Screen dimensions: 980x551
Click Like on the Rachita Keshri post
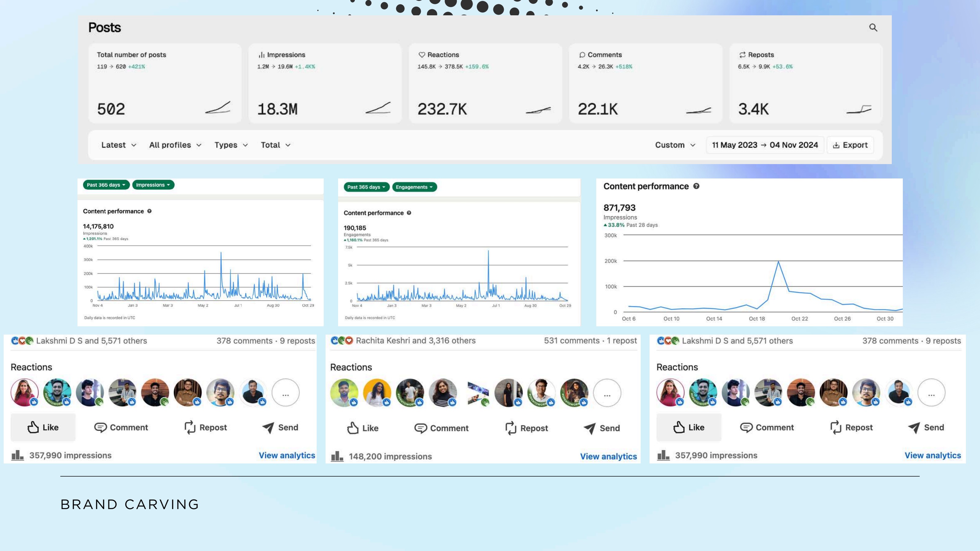click(x=362, y=428)
